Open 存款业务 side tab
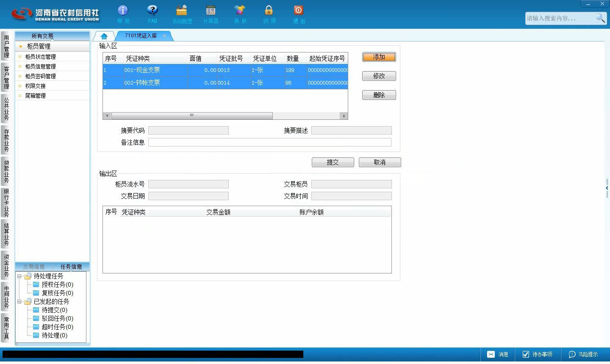The width and height of the screenshot is (610, 364). click(6, 140)
